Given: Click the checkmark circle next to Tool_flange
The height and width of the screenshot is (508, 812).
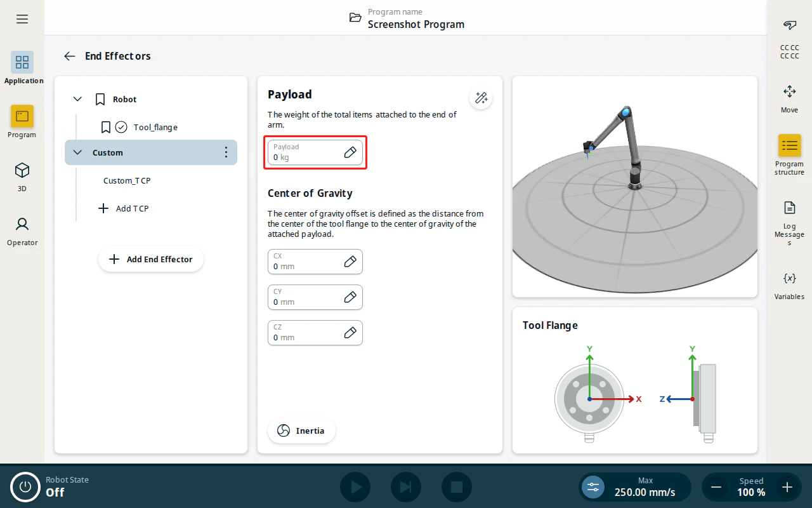Looking at the screenshot, I should [x=121, y=127].
